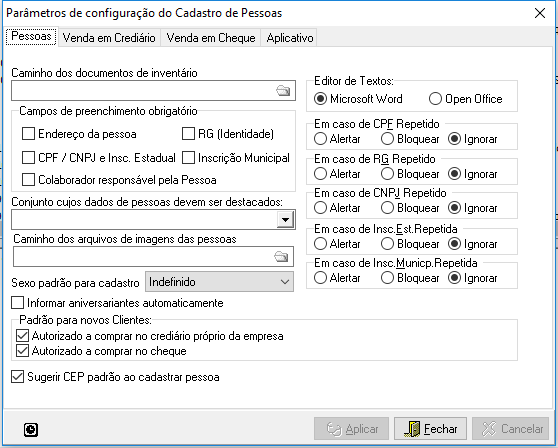Enable Endereço da pessoa required field
The width and height of the screenshot is (558, 448).
(28, 134)
